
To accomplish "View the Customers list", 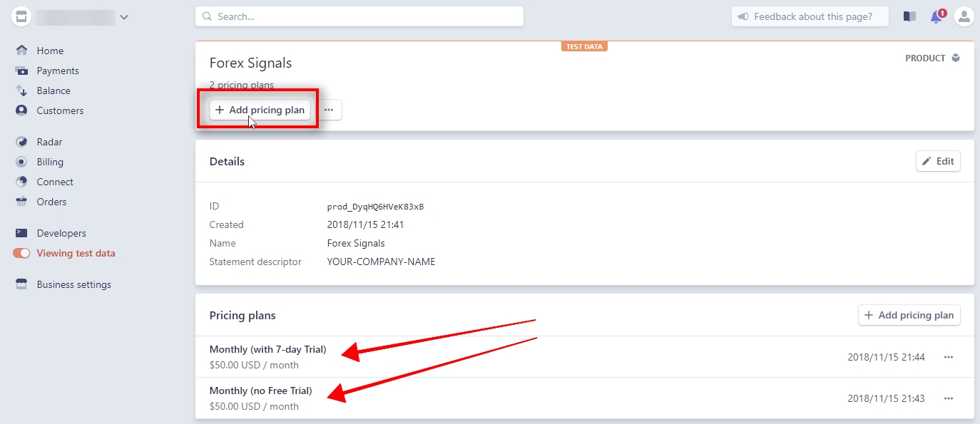I will pyautogui.click(x=60, y=110).
